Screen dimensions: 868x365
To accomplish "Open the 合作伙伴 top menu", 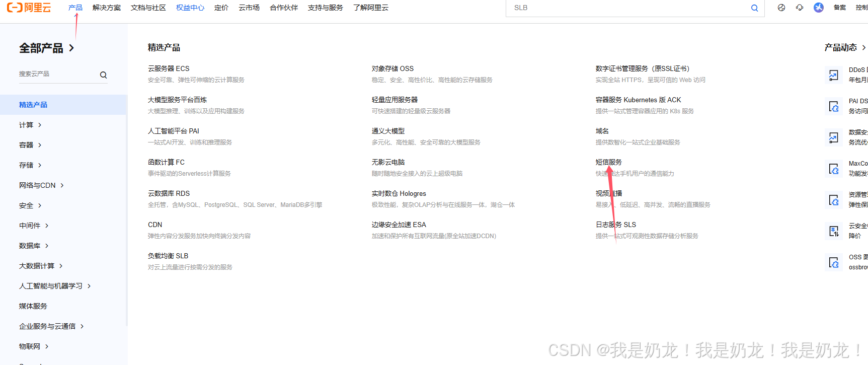I will pos(284,8).
